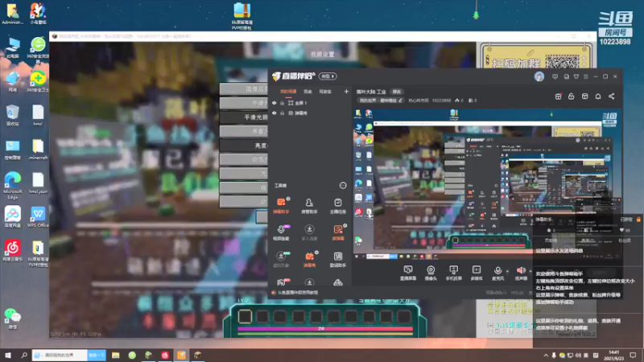Open the Windows Start menu
644x362 pixels.
[x=8, y=355]
